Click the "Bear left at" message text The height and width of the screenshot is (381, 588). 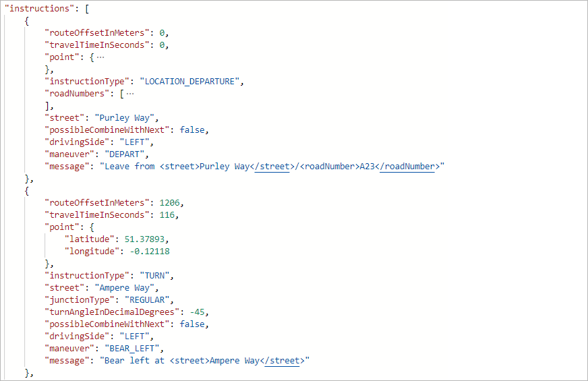point(132,360)
